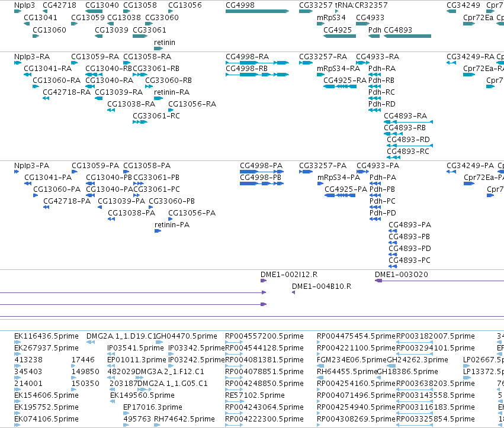Select the EK154606.5prime EST label
504x428 pixels.
tap(46, 395)
